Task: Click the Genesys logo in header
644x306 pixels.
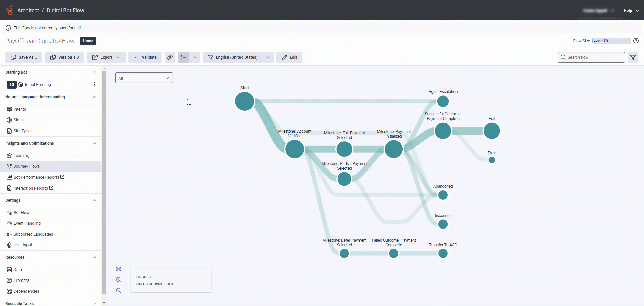Action: point(10,10)
